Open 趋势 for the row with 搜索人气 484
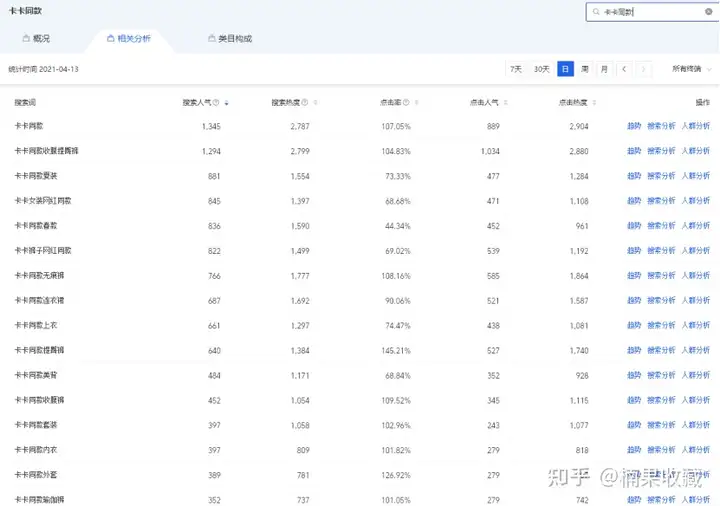Image resolution: width=720 pixels, height=506 pixels. pos(634,375)
